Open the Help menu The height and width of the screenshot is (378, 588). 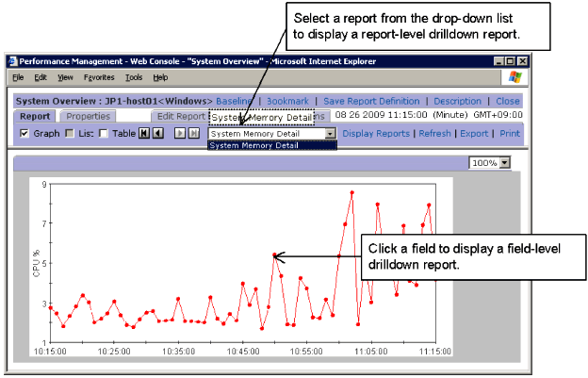point(160,77)
